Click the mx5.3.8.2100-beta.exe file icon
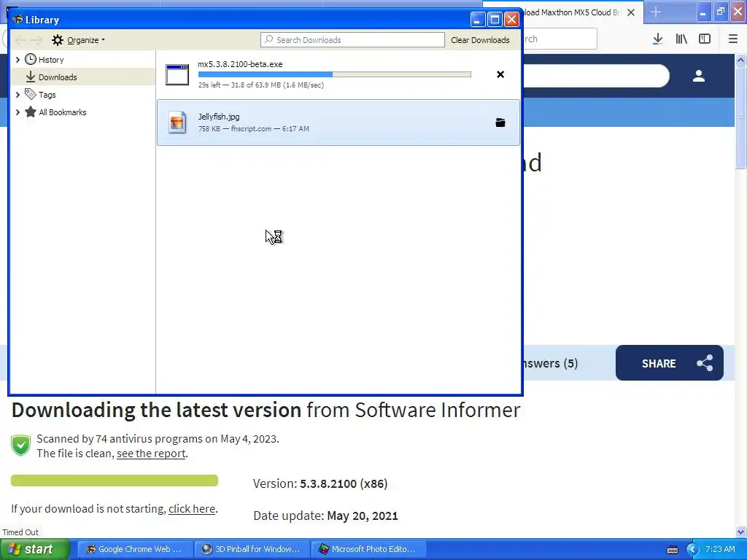747x560 pixels. pyautogui.click(x=177, y=75)
